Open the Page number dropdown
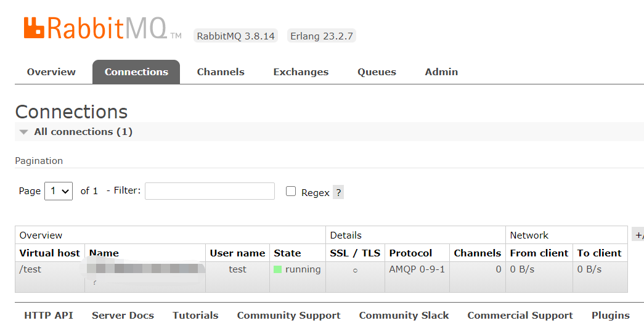Screen dimensions: 644x331 coord(59,191)
